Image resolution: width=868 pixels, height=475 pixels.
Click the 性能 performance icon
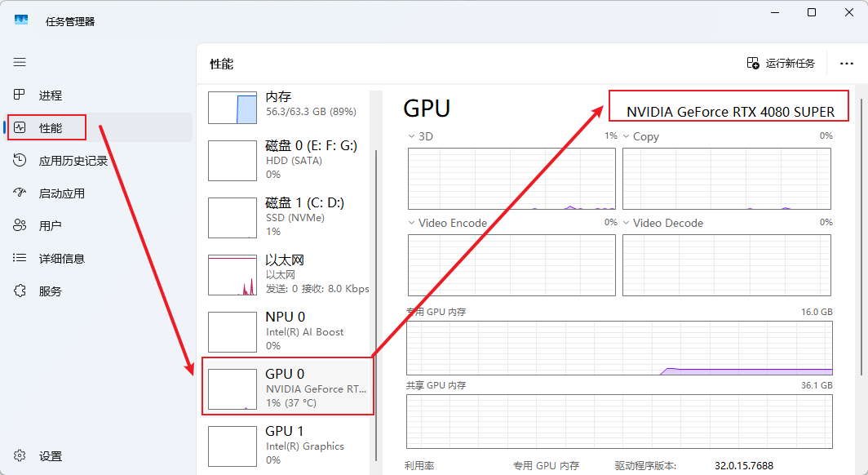coord(20,127)
